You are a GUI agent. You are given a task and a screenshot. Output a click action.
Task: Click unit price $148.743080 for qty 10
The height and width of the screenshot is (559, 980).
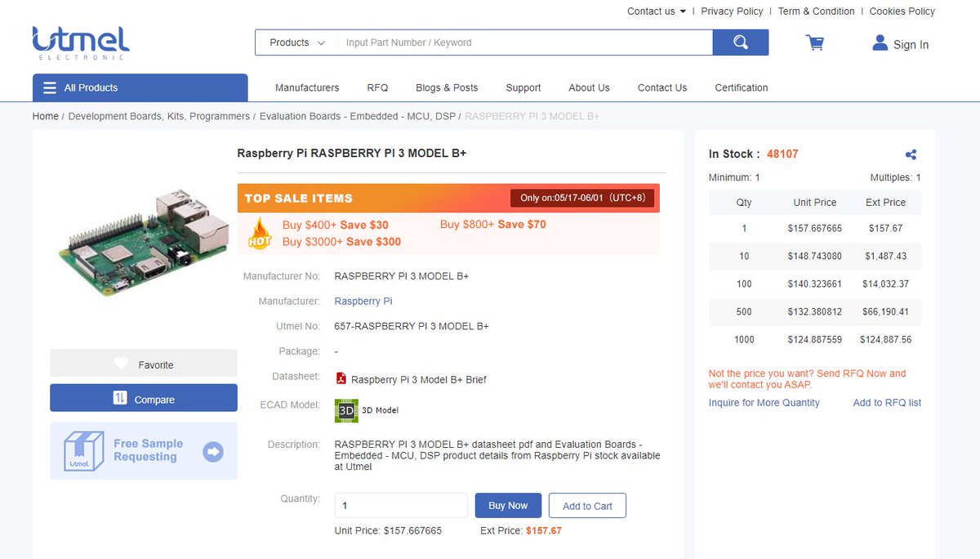click(814, 256)
